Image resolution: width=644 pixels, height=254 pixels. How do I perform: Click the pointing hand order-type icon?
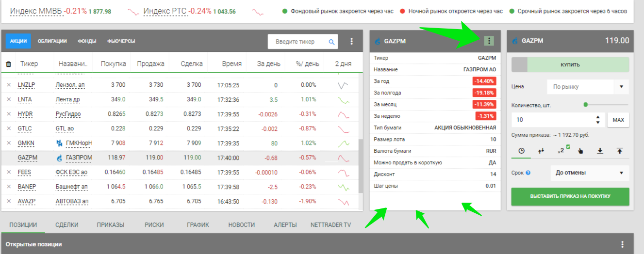[580, 151]
